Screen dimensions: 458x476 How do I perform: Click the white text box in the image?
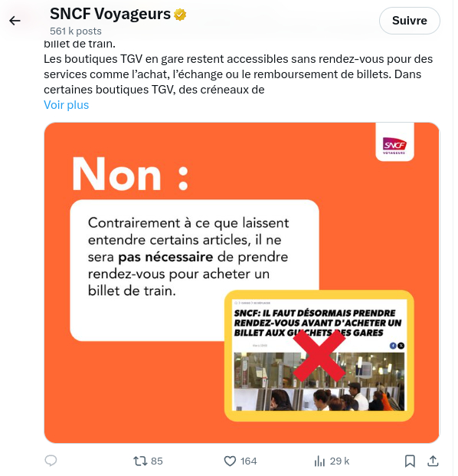pos(195,270)
